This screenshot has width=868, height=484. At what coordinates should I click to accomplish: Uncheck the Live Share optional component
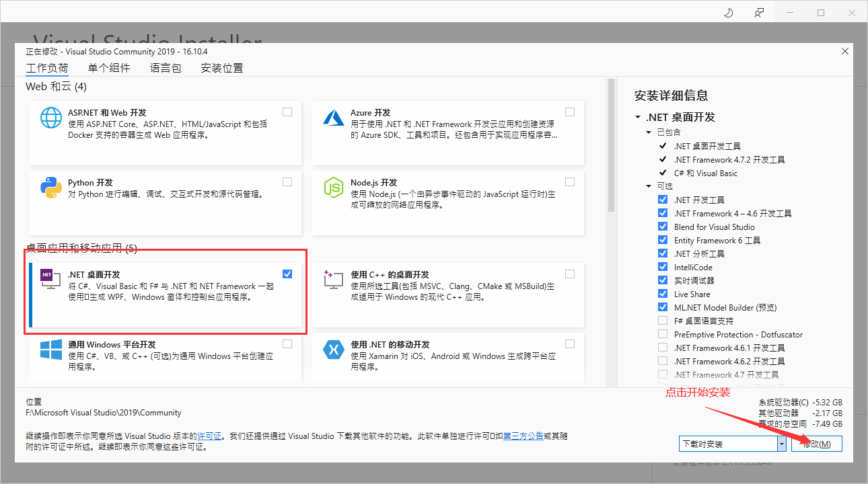click(663, 294)
